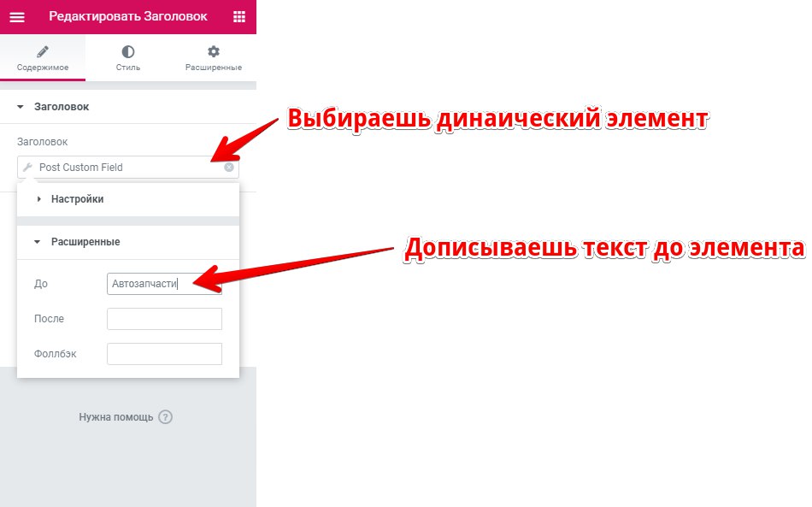
Task: Clear the Post Custom Field dynamic tag
Action: pos(229,168)
